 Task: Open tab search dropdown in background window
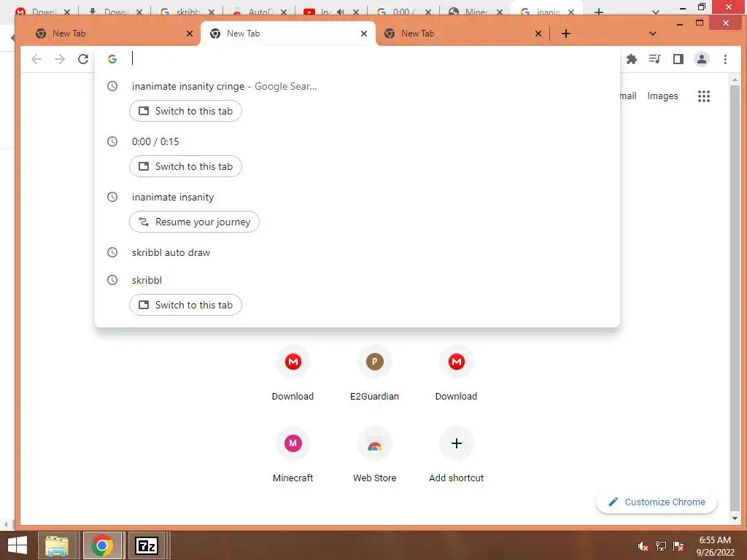pyautogui.click(x=656, y=12)
